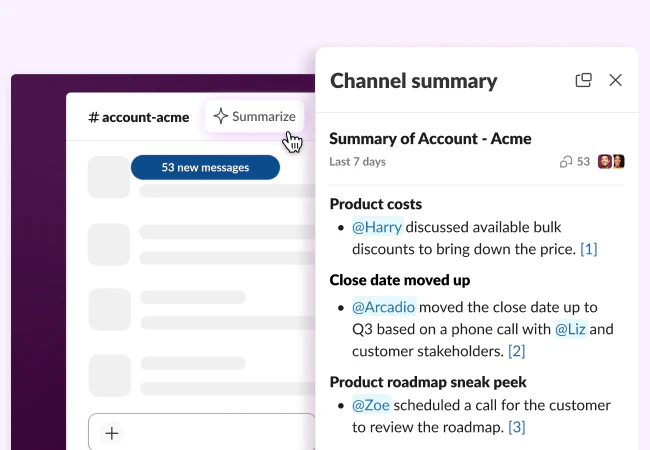Click the Summary of Account - Acme title
The height and width of the screenshot is (450, 650).
click(430, 139)
